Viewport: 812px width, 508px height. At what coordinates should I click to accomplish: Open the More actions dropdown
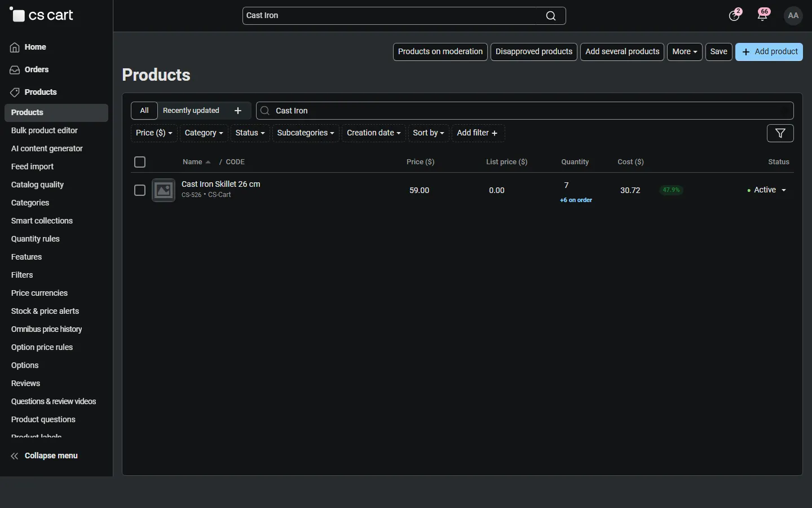(685, 52)
